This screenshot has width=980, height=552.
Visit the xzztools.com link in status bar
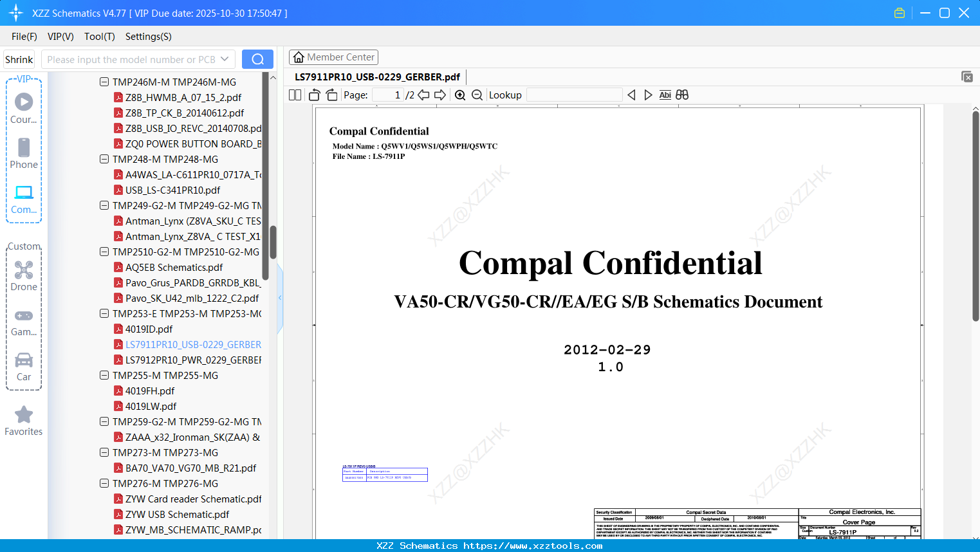coord(533,546)
